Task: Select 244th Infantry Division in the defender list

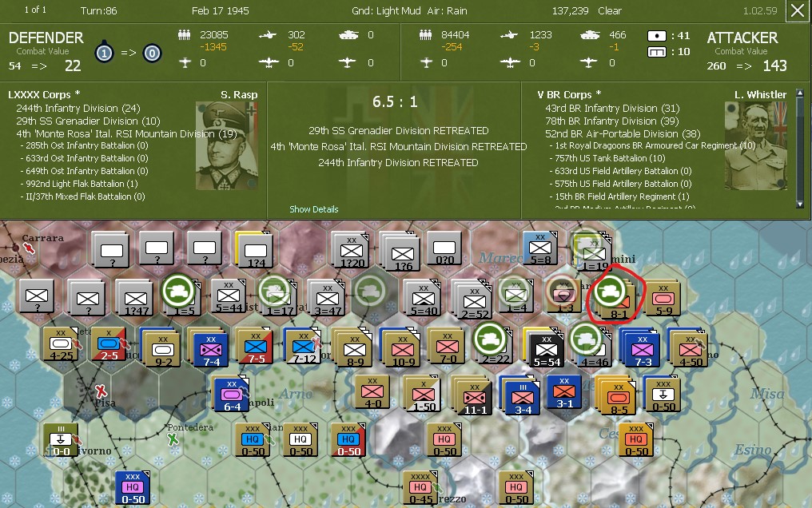Action: point(80,108)
